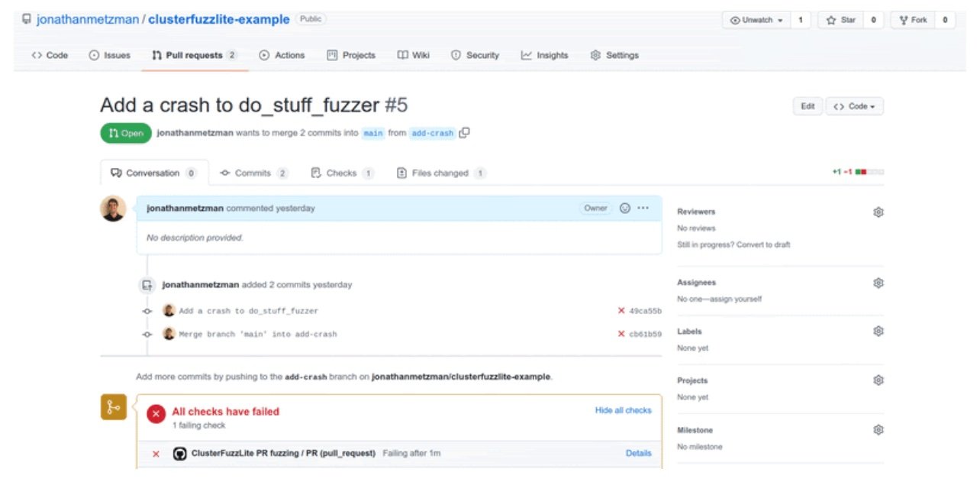Open the Actions repository tab
Screen dimensions: 980x495
click(282, 55)
